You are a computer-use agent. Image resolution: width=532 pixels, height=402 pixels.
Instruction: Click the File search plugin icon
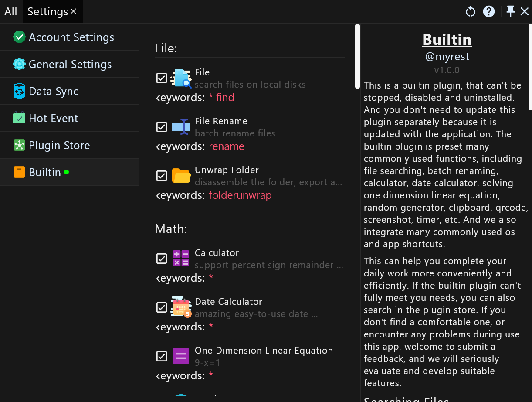point(181,78)
